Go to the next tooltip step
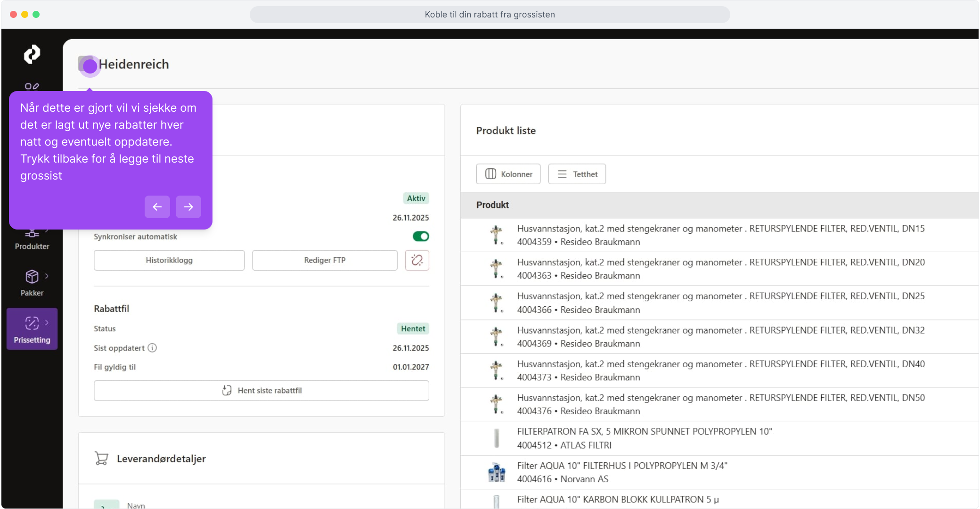The image size is (980, 509). coord(188,207)
